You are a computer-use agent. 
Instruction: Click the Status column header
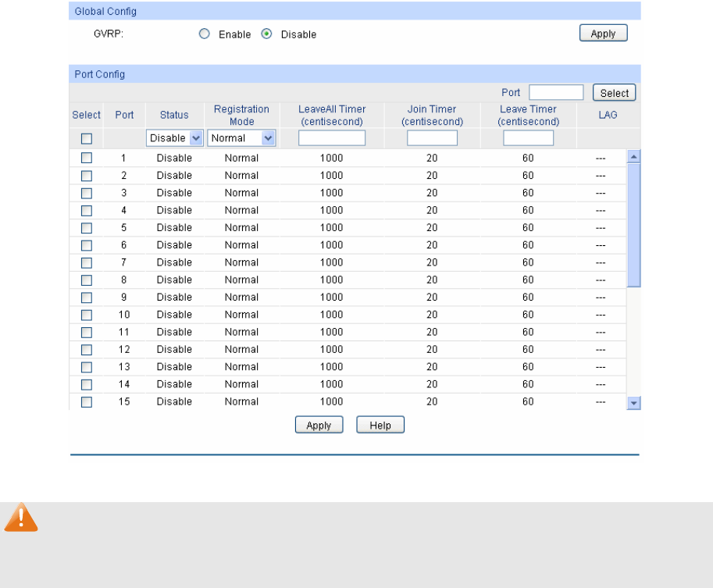tap(174, 115)
